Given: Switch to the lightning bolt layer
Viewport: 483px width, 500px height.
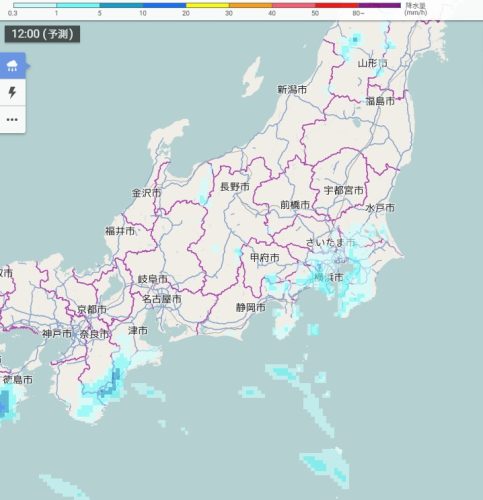Looking at the screenshot, I should [x=13, y=92].
